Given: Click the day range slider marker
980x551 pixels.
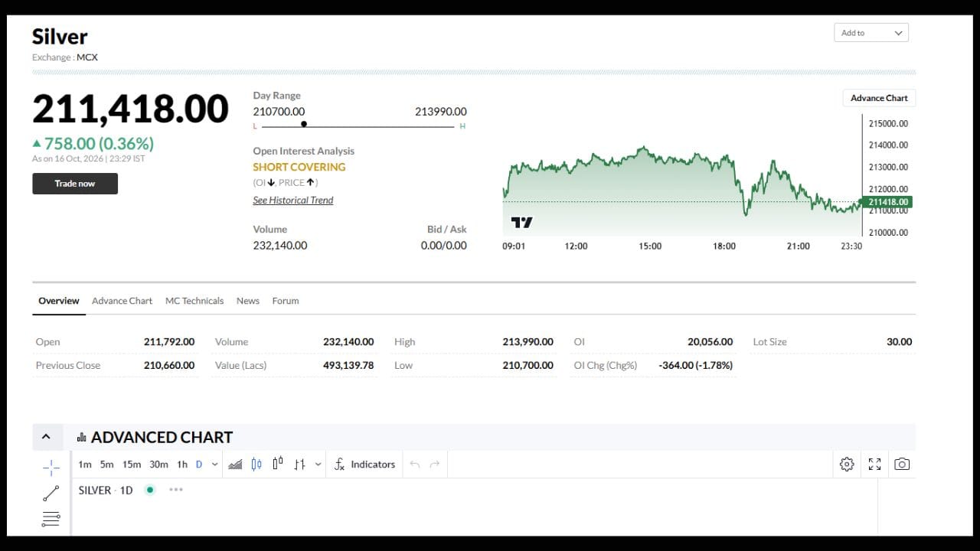Looking at the screenshot, I should (x=304, y=124).
